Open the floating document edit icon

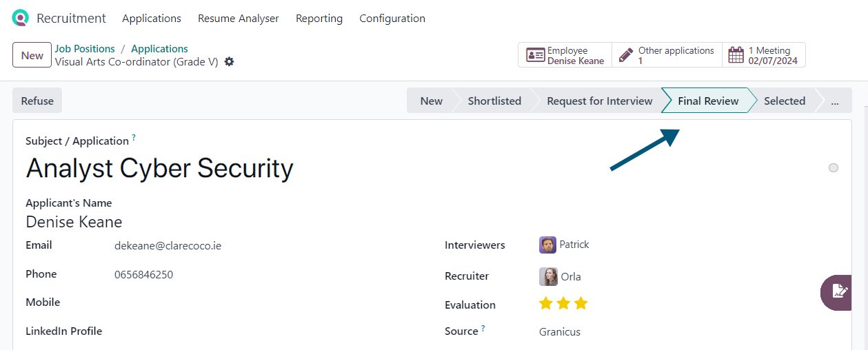coord(839,291)
